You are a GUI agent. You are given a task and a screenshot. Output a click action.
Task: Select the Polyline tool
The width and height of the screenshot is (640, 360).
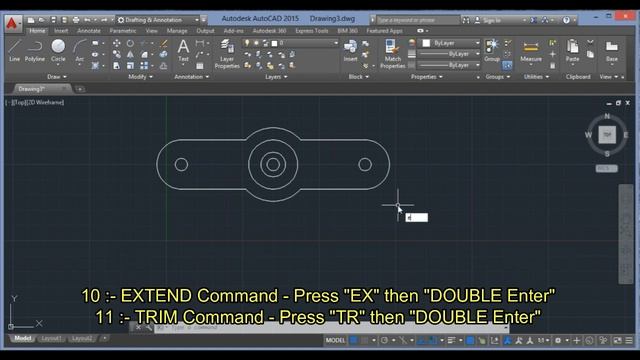(35, 50)
